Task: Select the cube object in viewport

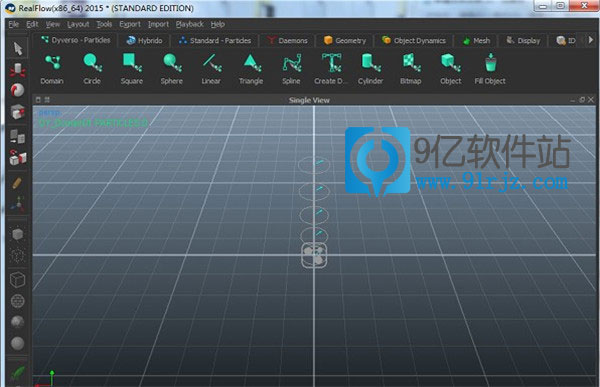Action: click(314, 255)
